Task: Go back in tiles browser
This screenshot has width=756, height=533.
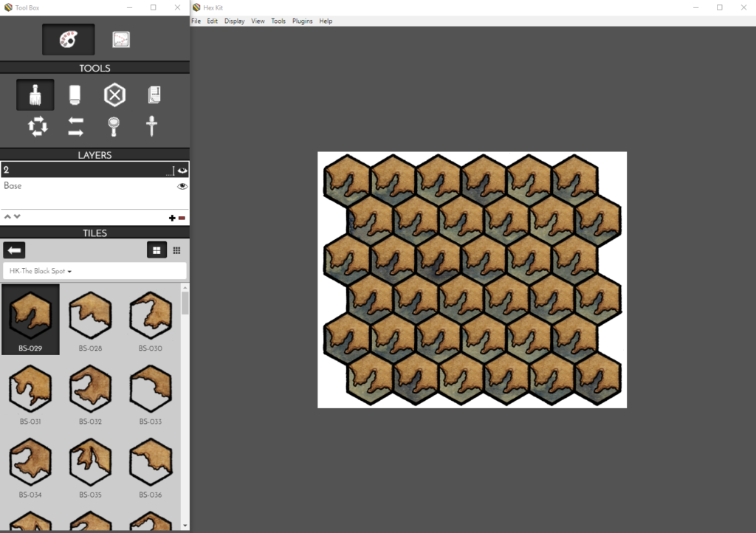Action: [x=14, y=250]
